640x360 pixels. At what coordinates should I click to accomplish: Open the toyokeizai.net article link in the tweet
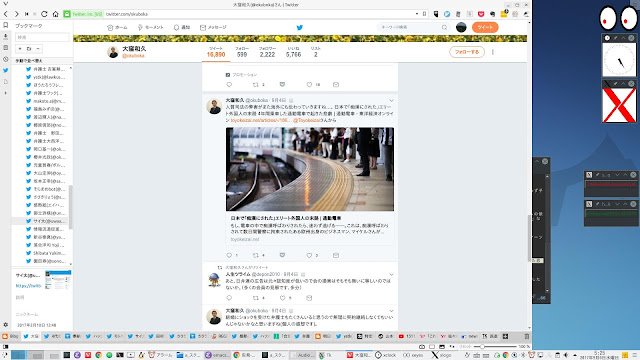click(260, 120)
